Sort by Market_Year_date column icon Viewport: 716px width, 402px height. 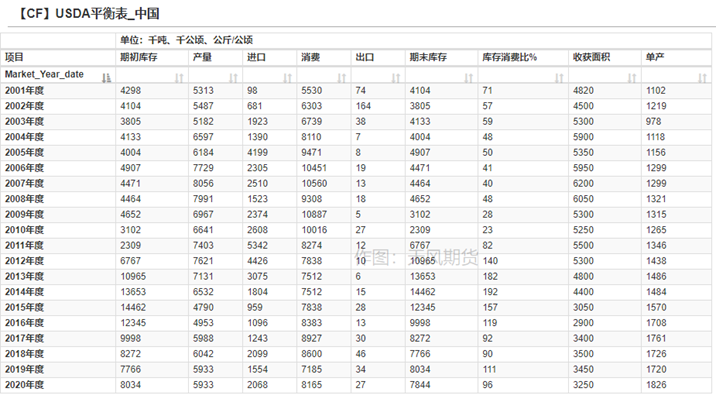pyautogui.click(x=106, y=78)
